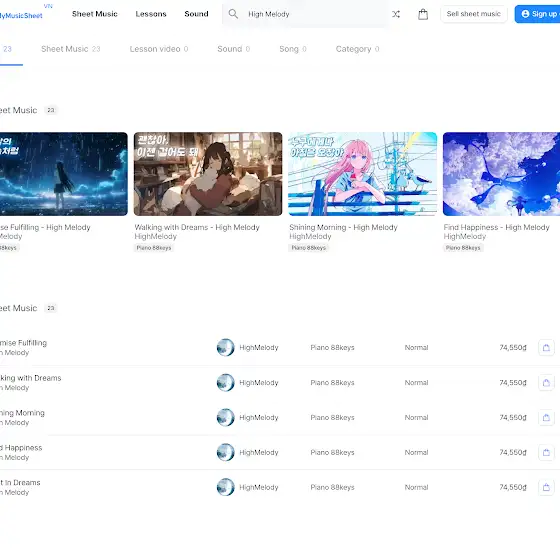Click the shuffle random icon
The image size is (560, 560).
396,14
